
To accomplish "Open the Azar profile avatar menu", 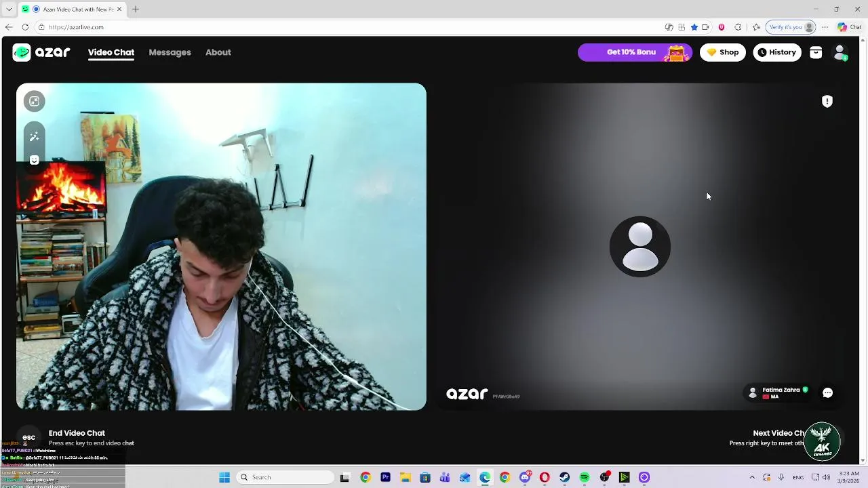I will [x=840, y=52].
